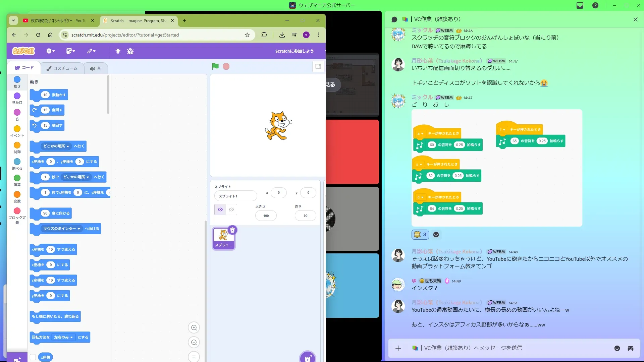
Task: Delete the スプライト1 sprite using its trash icon
Action: 232,230
